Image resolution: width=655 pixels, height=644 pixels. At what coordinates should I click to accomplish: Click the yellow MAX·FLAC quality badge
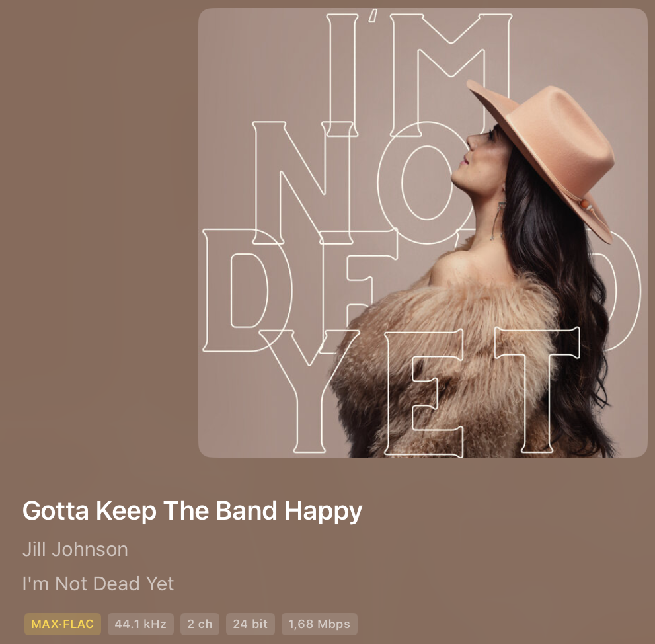coord(63,624)
